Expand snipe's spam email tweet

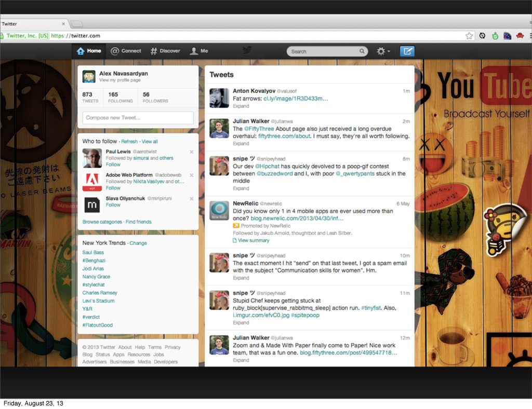pyautogui.click(x=241, y=278)
